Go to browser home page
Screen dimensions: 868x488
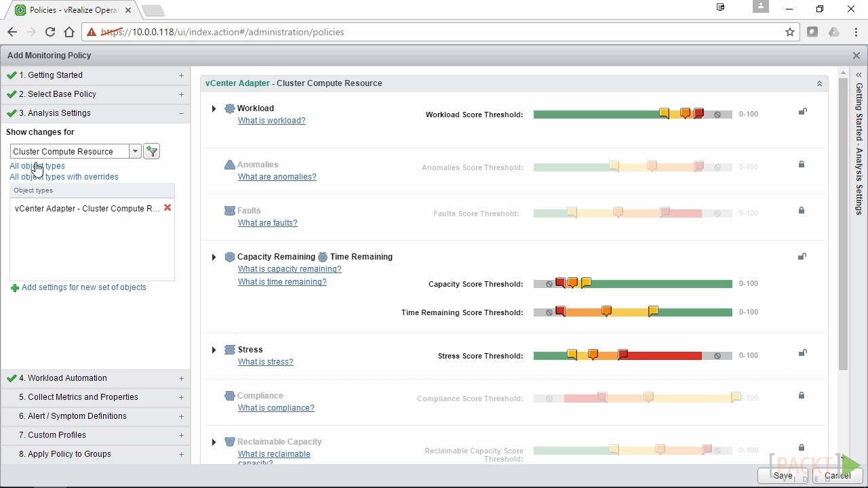coord(69,32)
